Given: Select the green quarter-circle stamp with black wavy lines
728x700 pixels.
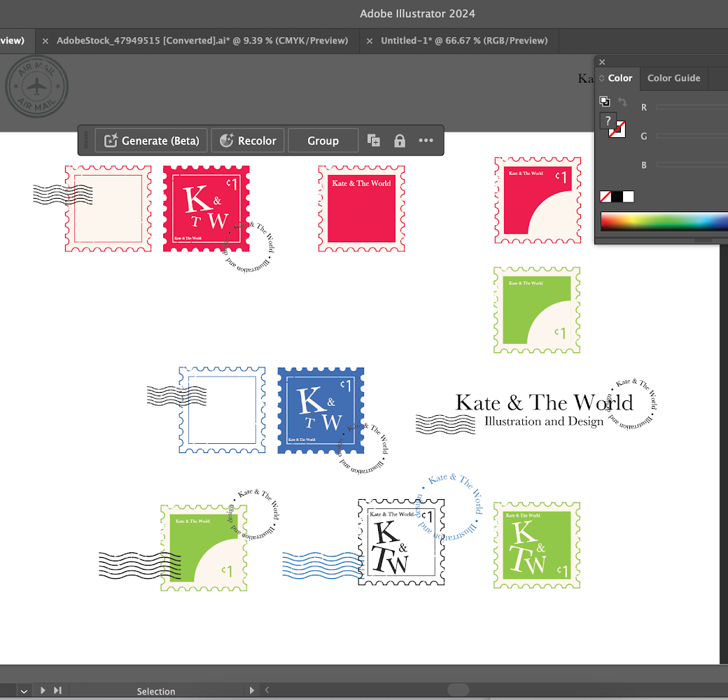Looking at the screenshot, I should (x=204, y=548).
